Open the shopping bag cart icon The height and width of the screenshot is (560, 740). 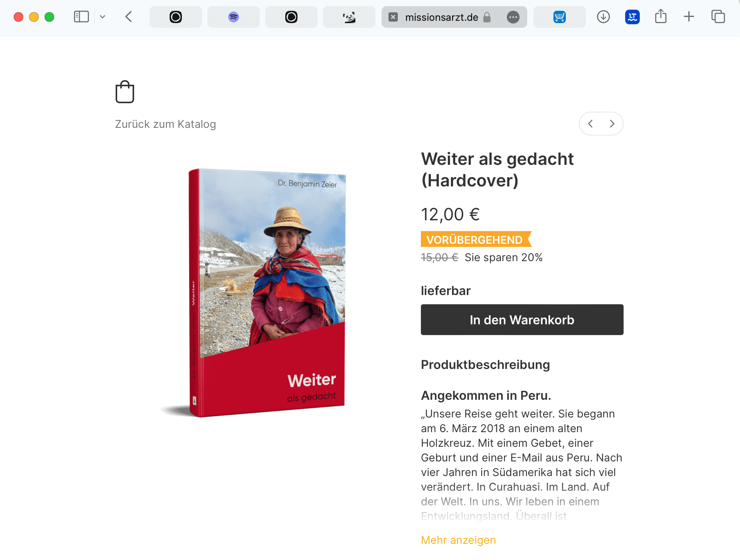click(125, 92)
